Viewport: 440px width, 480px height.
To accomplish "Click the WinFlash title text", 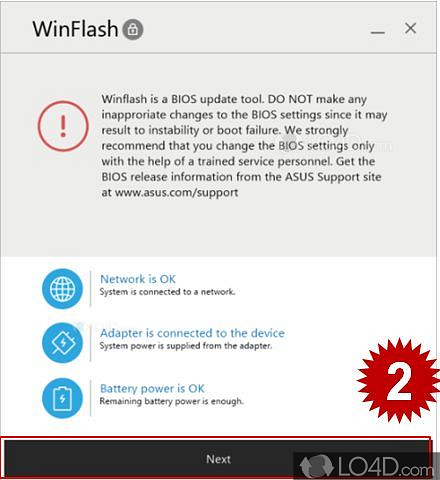I will 75,29.
